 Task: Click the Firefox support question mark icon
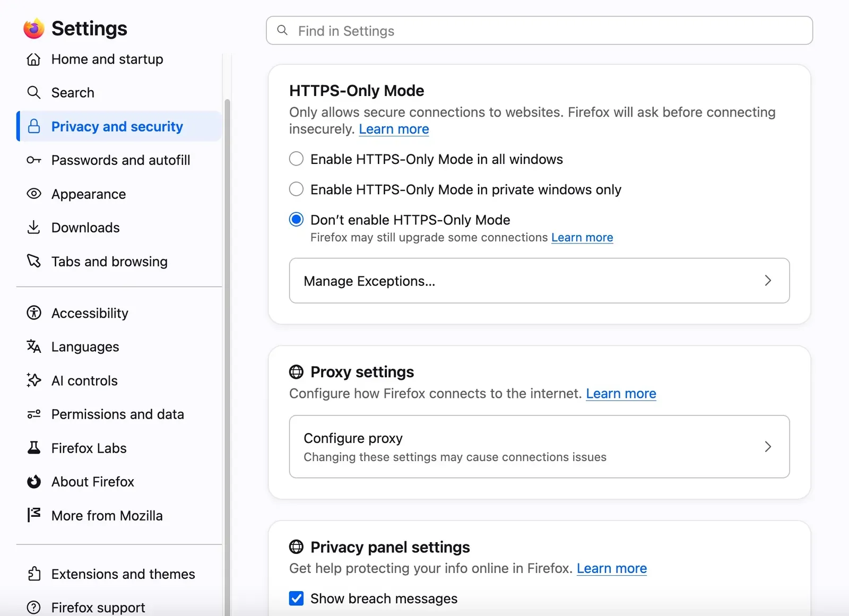point(33,608)
